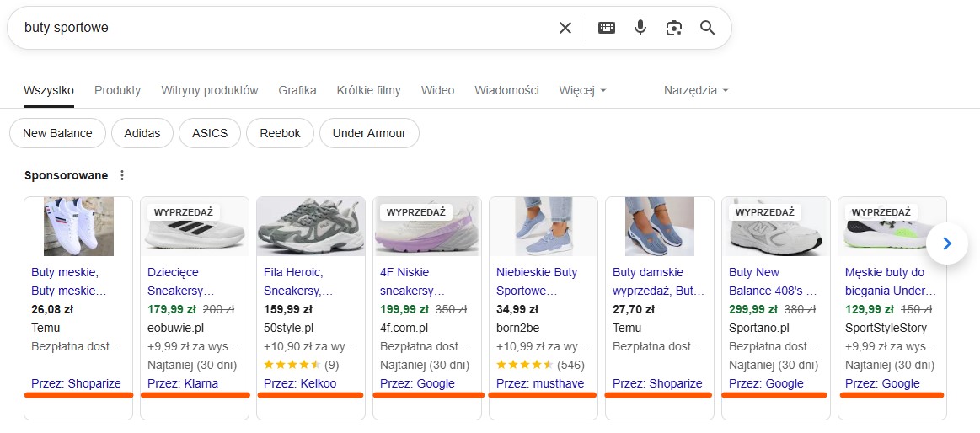Open the Fila Heroic Sneakersy product link

coord(298,282)
